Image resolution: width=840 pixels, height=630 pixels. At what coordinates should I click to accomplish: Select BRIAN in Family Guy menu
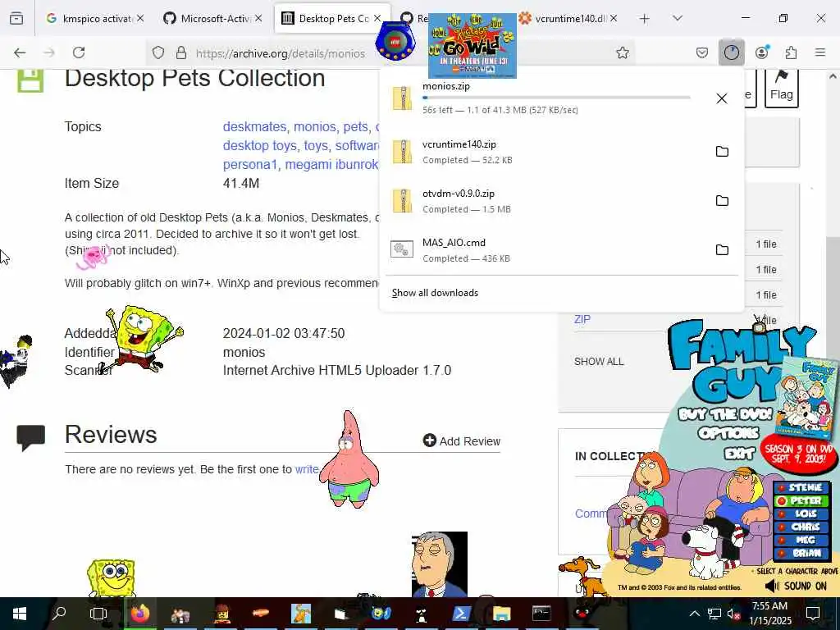(801, 553)
